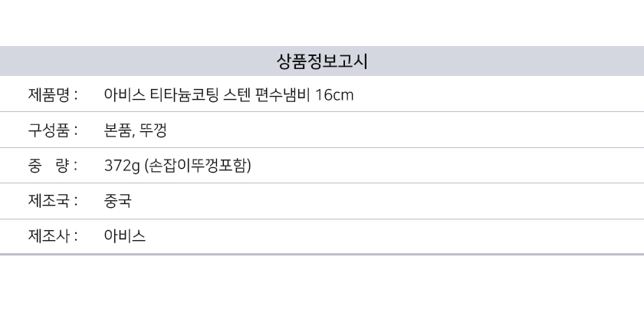Click the gray header bar's left empty area
644x333 pixels.
point(115,61)
